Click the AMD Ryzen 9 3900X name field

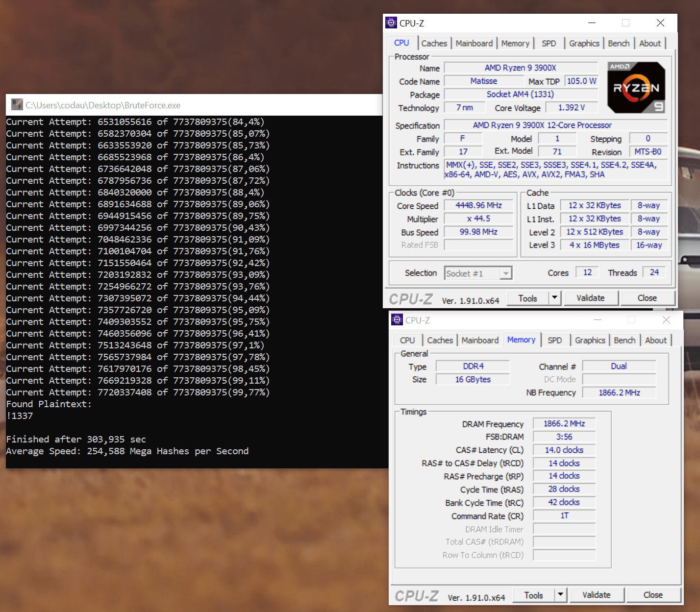point(521,68)
